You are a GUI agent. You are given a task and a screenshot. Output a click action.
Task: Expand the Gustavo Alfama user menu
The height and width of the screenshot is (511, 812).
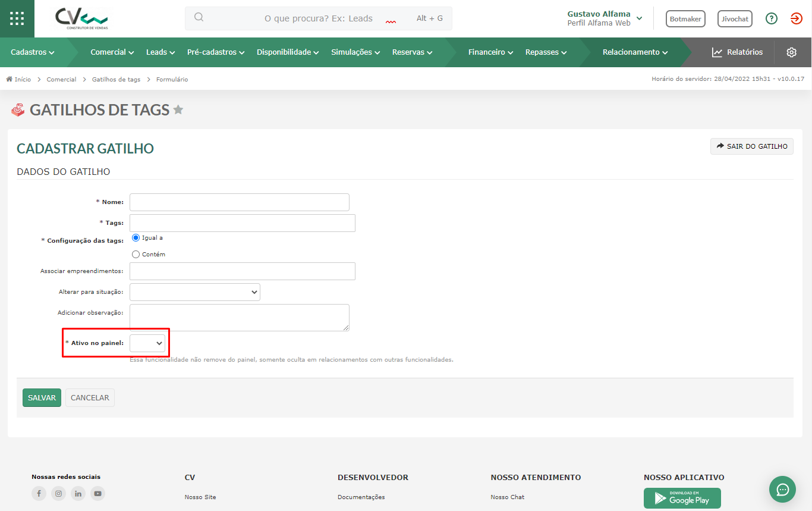(605, 18)
